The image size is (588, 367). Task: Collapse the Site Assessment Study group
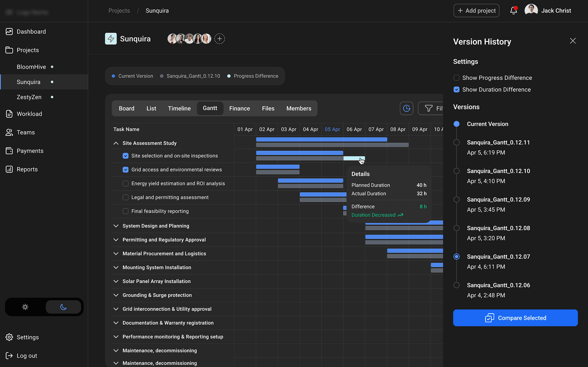(x=116, y=143)
